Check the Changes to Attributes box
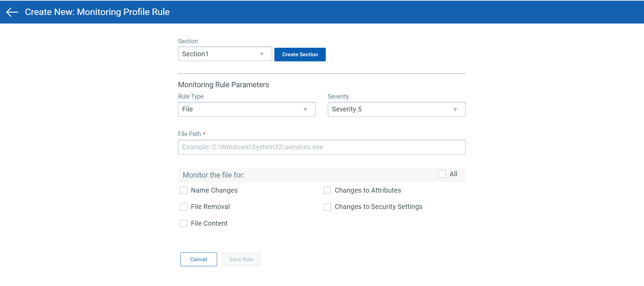644x286 pixels. pos(327,190)
